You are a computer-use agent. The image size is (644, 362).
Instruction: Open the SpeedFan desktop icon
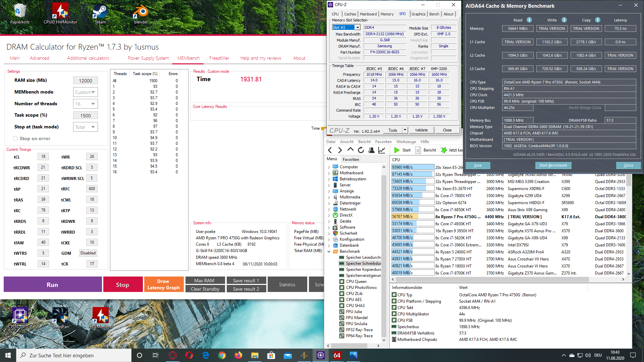[x=60, y=318]
